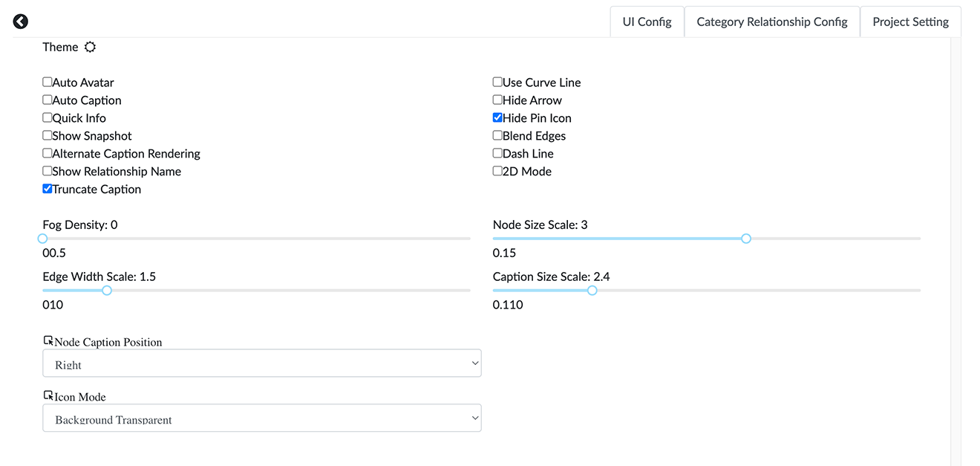Turn on 2D Mode
The width and height of the screenshot is (980, 466).
click(x=497, y=170)
